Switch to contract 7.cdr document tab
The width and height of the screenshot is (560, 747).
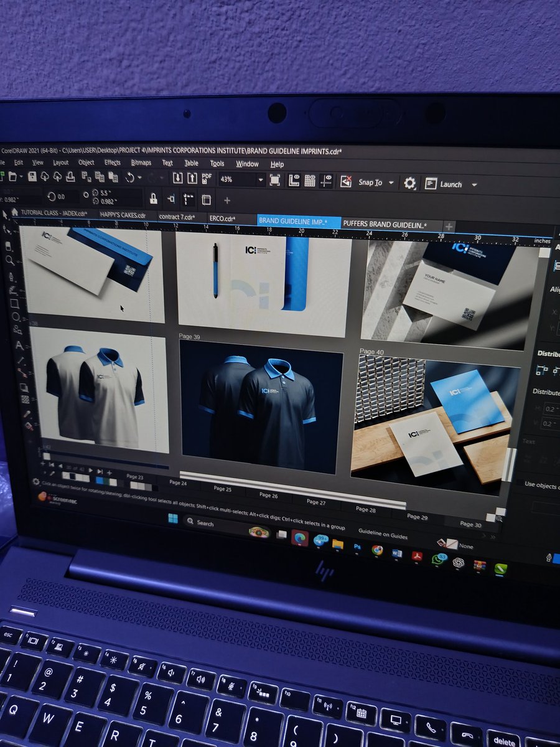(177, 217)
